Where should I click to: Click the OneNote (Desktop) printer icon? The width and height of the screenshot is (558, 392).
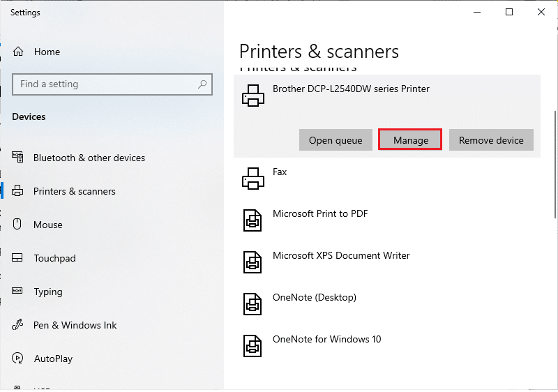252,304
